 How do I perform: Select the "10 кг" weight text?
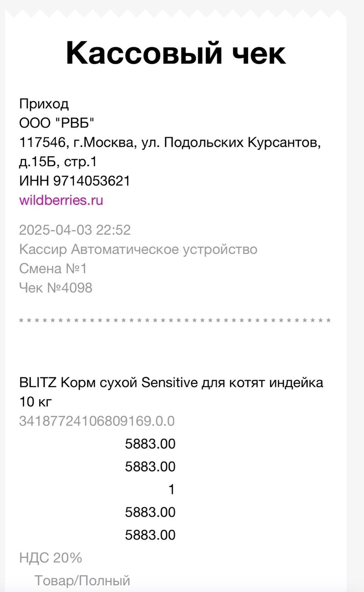point(35,402)
